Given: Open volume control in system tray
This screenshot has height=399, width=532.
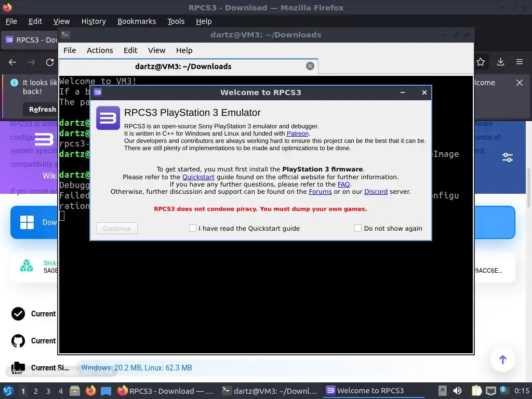Looking at the screenshot, I should pyautogui.click(x=457, y=391).
